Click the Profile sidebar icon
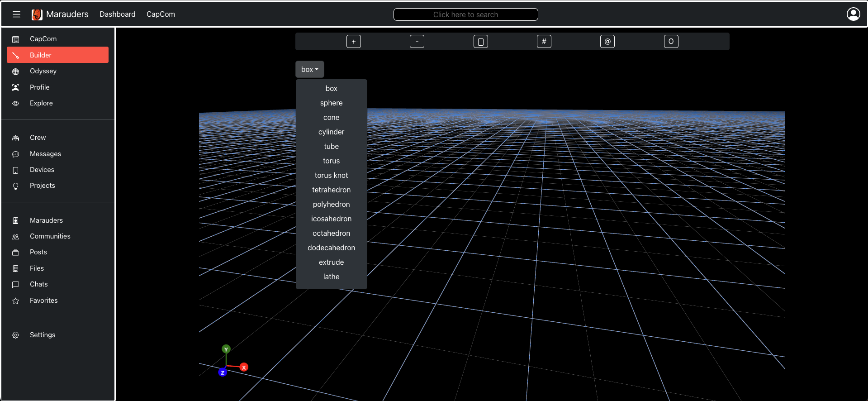This screenshot has height=401, width=868. point(16,87)
